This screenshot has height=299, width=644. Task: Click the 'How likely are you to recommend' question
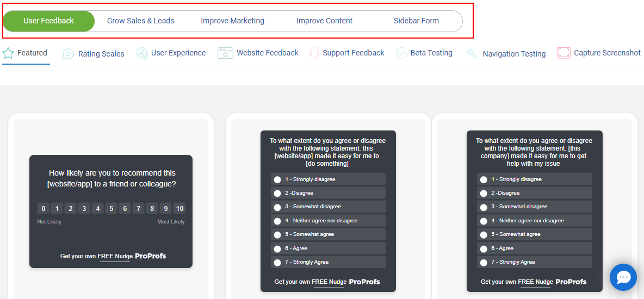(x=112, y=179)
